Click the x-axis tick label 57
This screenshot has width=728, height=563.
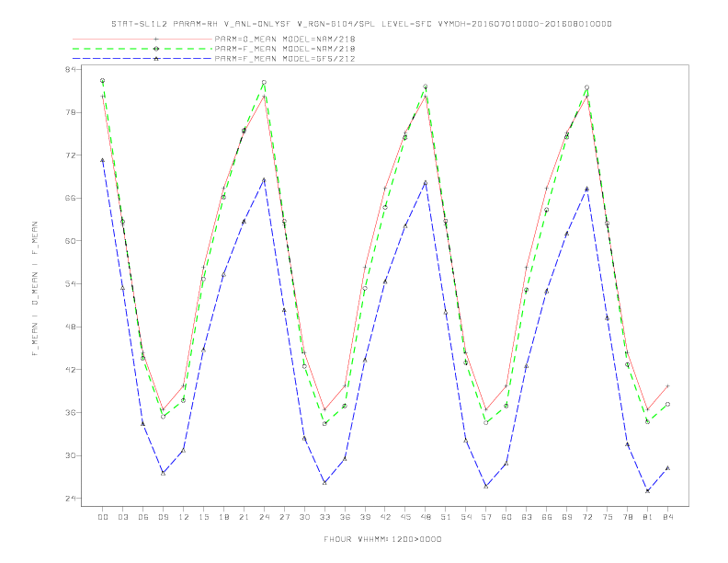tap(486, 517)
